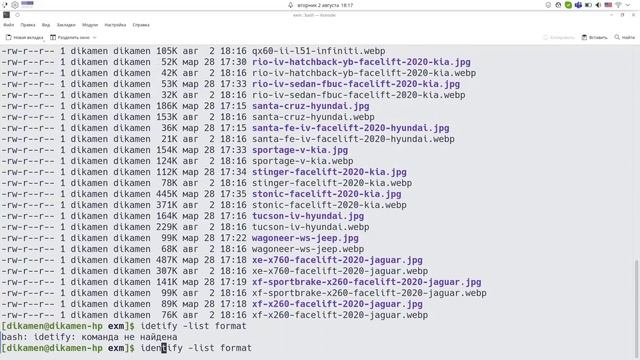Click the Новая вкладка toolbar button
This screenshot has height=360, width=640.
click(24, 38)
